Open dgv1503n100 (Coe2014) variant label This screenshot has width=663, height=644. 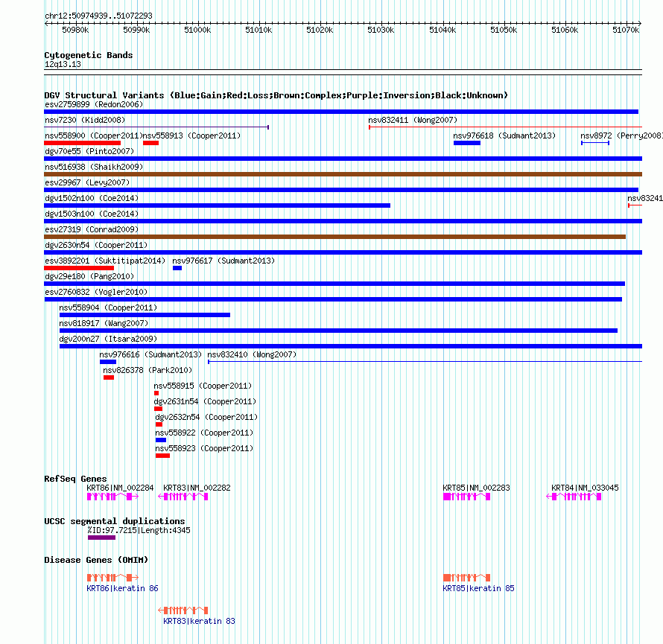[x=92, y=214]
